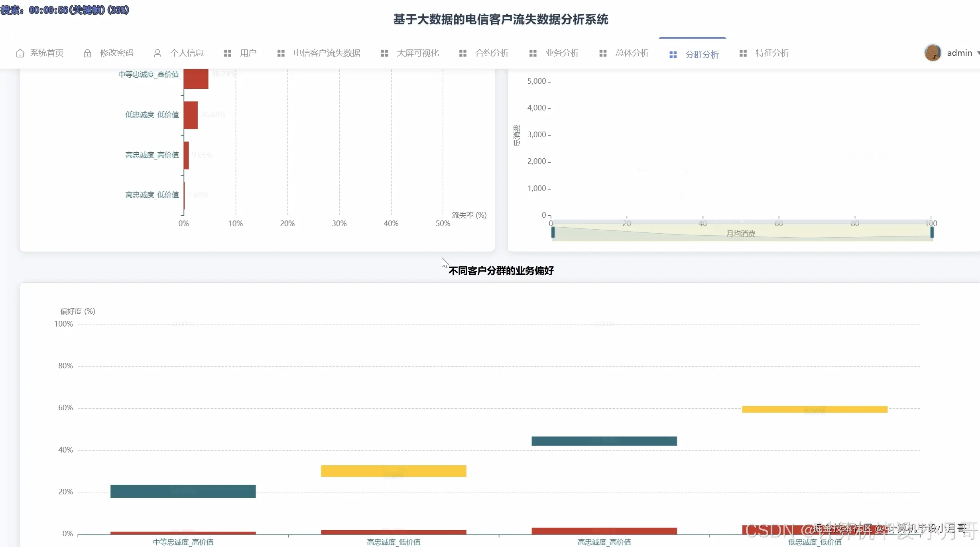The height and width of the screenshot is (547, 980).
Task: Click the admin avatar picture
Action: point(933,53)
